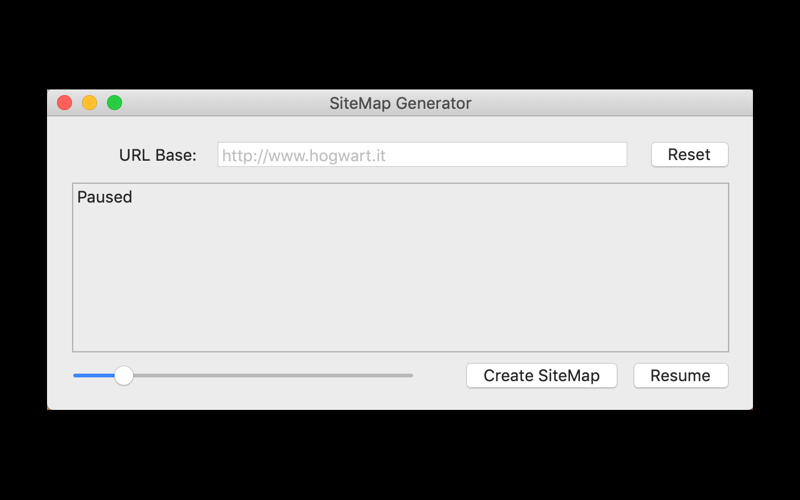Click the slider's round white thumb
Image resolution: width=800 pixels, height=500 pixels.
coord(123,376)
